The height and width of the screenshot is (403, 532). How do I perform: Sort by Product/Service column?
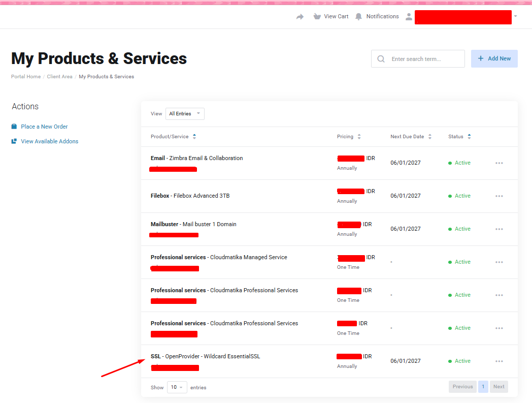tap(174, 137)
